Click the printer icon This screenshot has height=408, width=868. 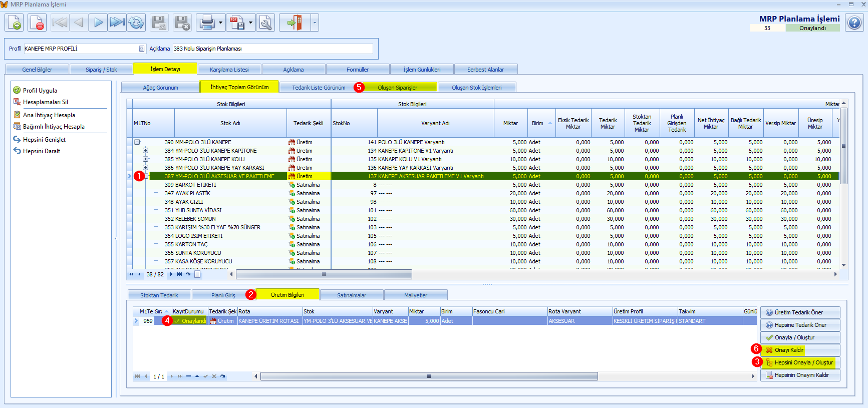click(x=207, y=23)
